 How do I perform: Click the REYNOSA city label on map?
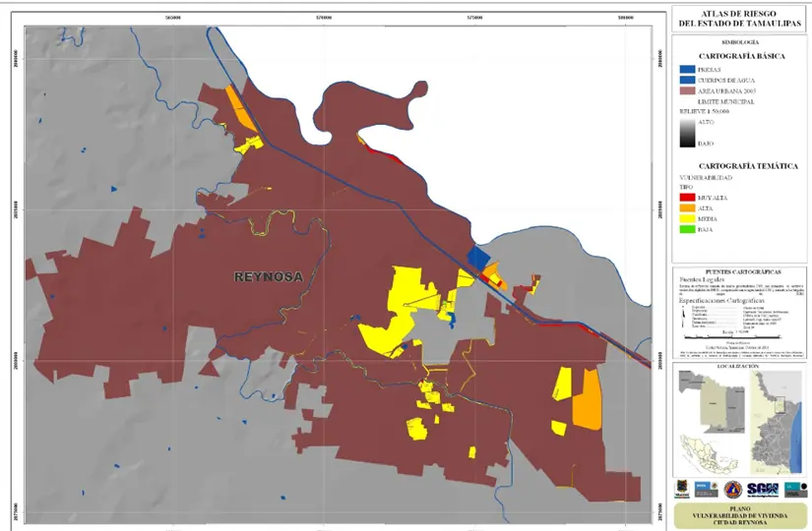(x=268, y=277)
